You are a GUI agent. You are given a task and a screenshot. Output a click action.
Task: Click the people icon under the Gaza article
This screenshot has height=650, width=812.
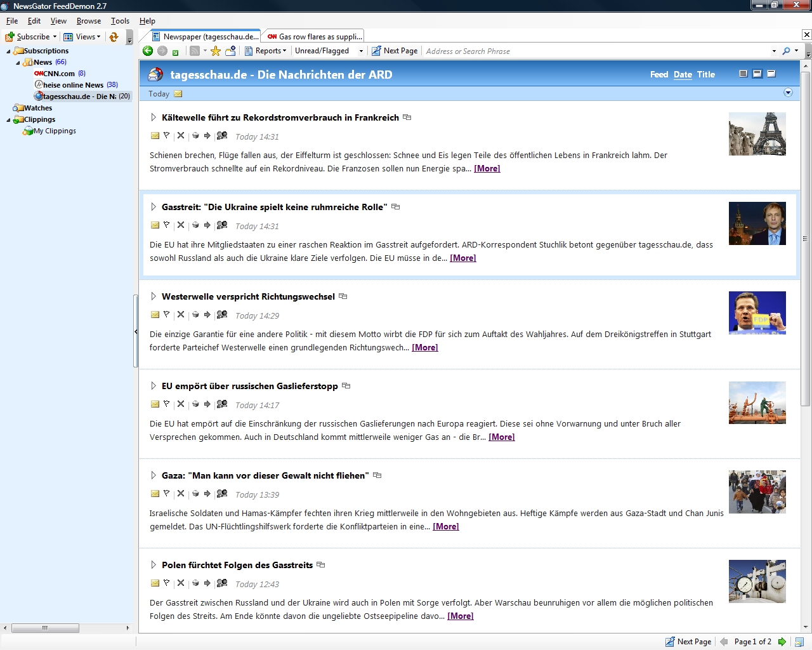(x=222, y=494)
